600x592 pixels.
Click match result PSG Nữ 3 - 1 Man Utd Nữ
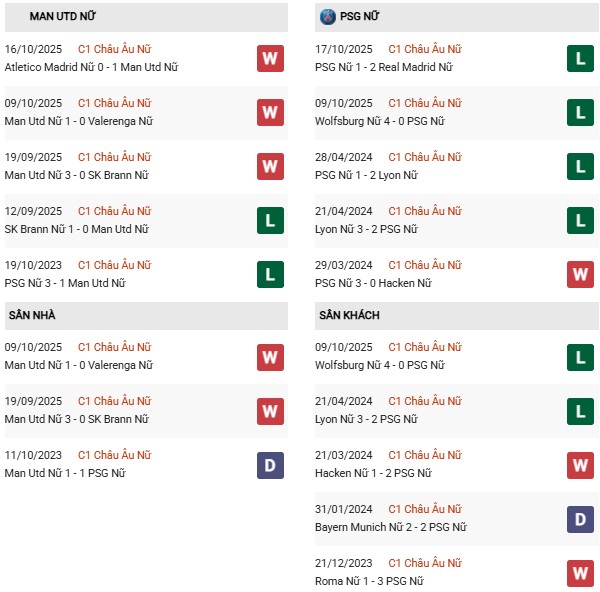pyautogui.click(x=65, y=283)
